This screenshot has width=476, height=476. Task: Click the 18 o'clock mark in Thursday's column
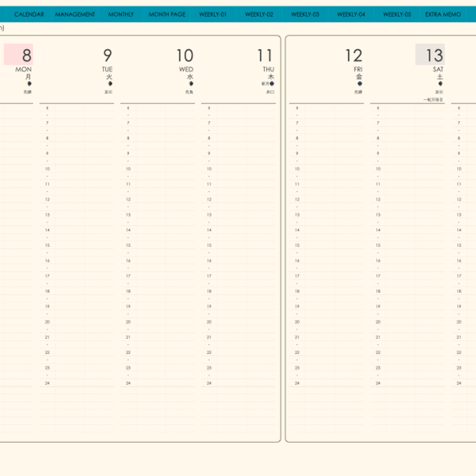(209, 291)
